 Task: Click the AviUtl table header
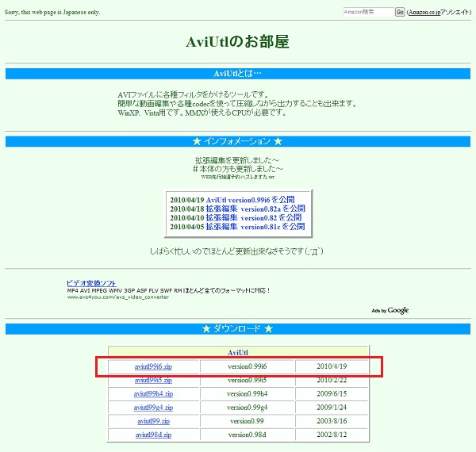(x=238, y=353)
